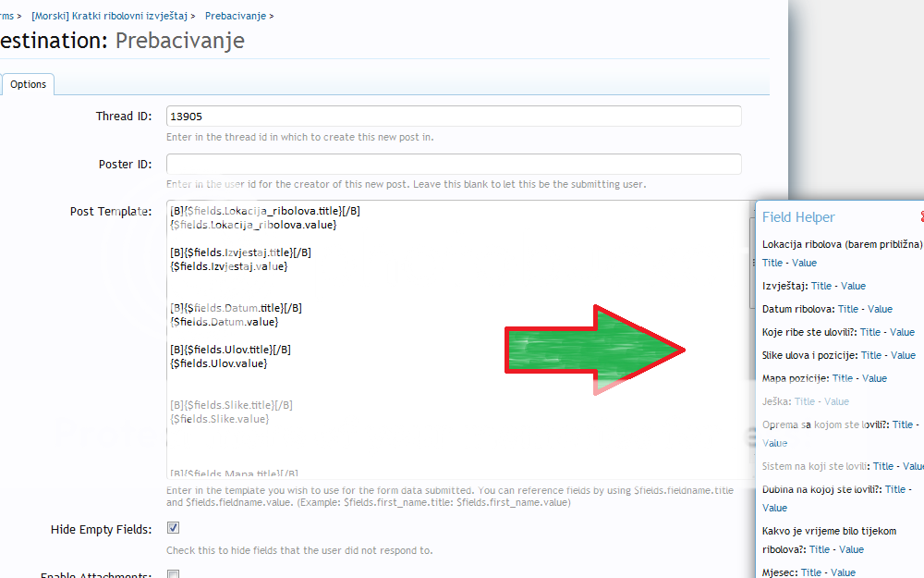Viewport: 924px width, 578px height.
Task: Insert Title for Datum ribolova
Action: coord(847,309)
